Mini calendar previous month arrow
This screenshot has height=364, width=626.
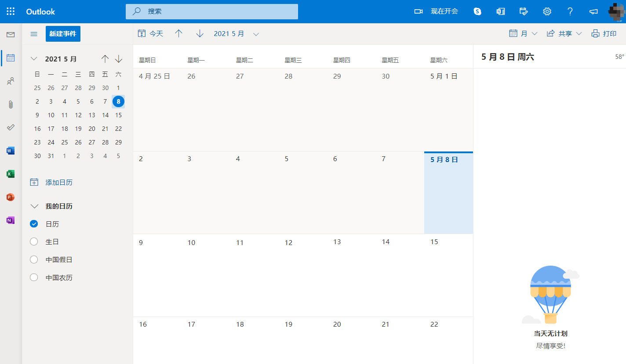point(105,59)
